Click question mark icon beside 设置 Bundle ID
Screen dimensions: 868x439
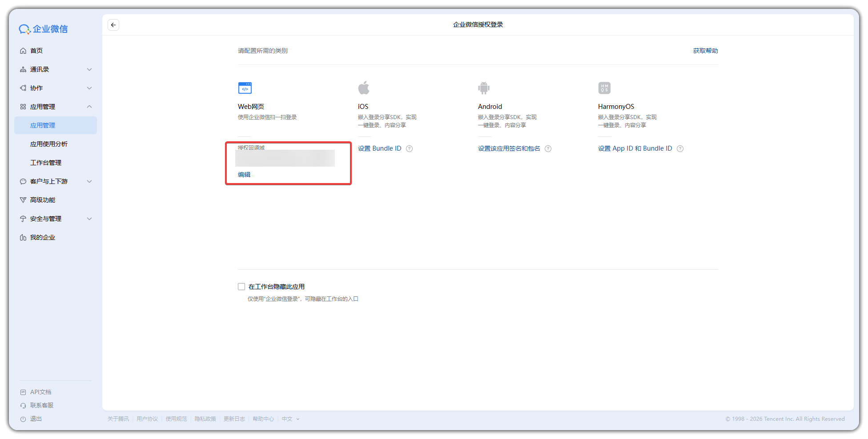[x=409, y=148]
